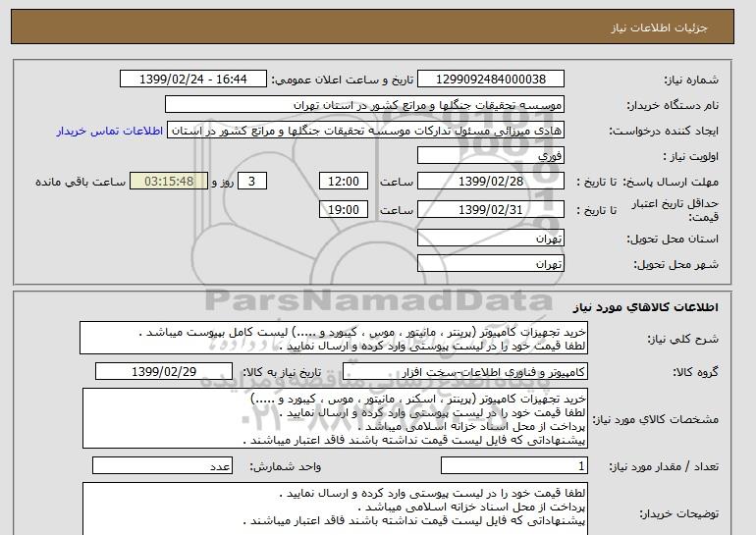756x535 pixels.
Task: Select the goods need date 1399/02/29
Action: (x=164, y=372)
